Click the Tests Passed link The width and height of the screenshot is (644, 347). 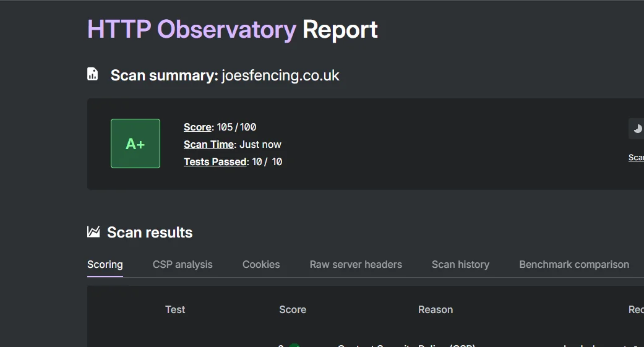[x=215, y=162]
